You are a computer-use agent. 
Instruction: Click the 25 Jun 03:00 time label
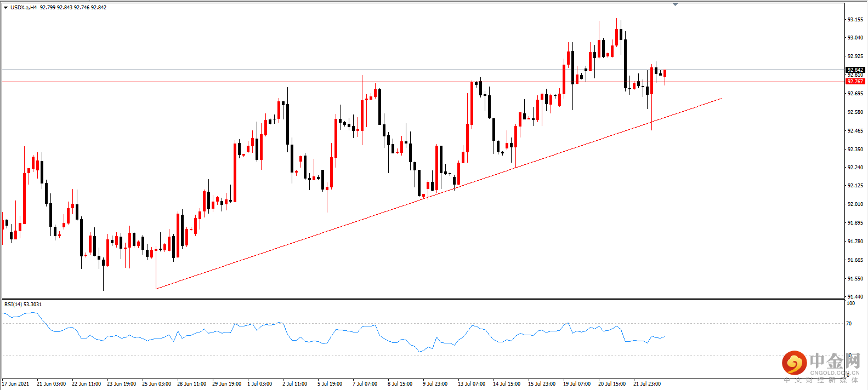click(x=156, y=384)
